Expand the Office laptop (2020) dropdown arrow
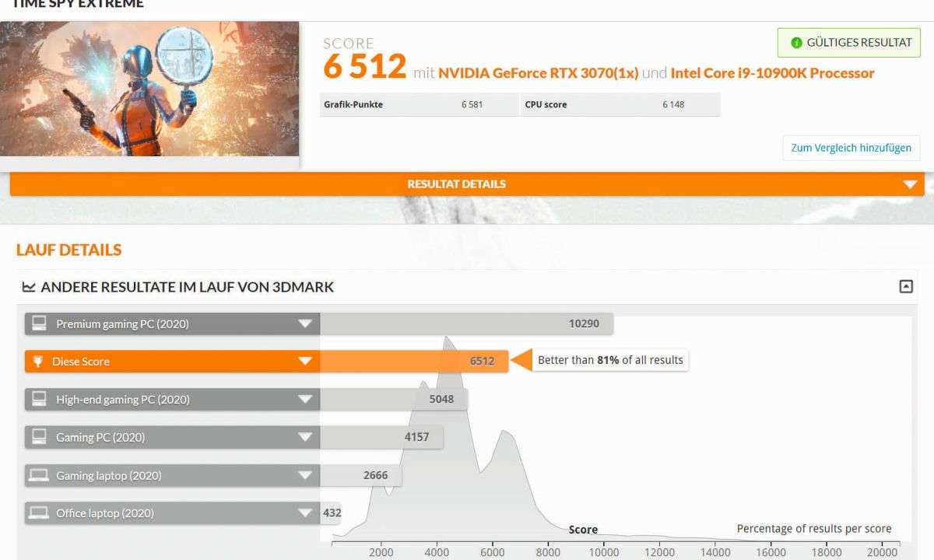Viewport: 934px width, 560px height. pos(305,513)
